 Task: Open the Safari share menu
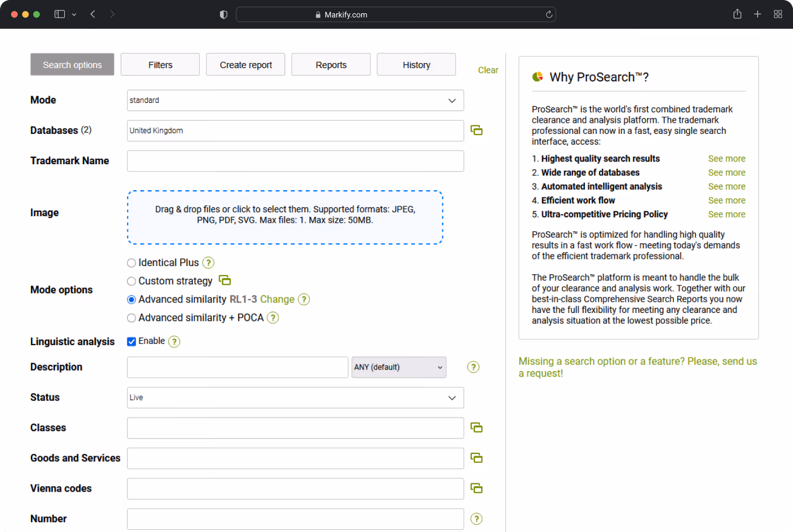(x=737, y=14)
